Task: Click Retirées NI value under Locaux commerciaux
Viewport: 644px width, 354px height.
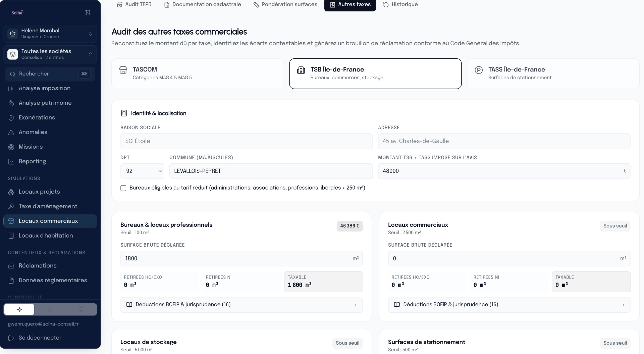Action: tap(480, 285)
